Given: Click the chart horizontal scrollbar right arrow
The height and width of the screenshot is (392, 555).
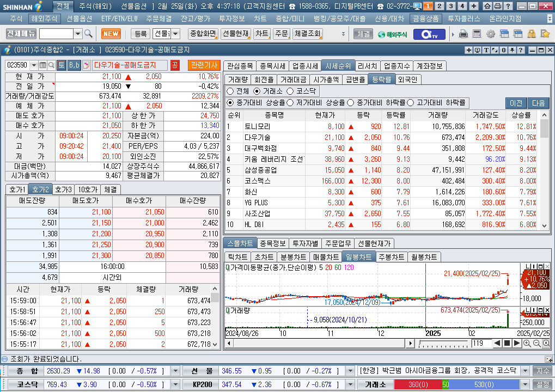Looking at the screenshot, I should coord(410,343).
